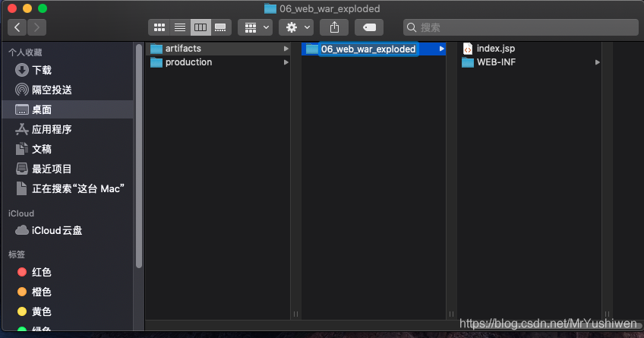Expand the production folder arrow

coord(286,62)
